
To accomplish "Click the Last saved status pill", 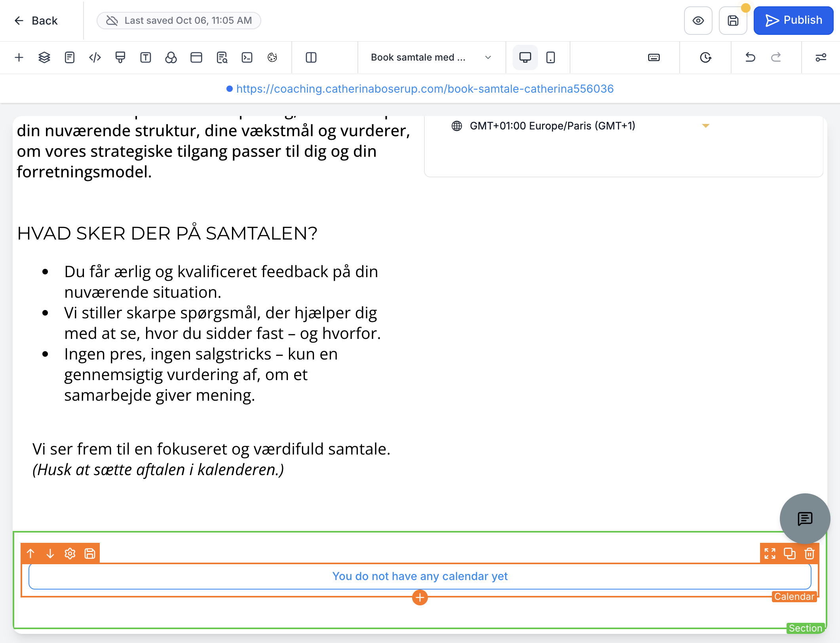I will tap(179, 21).
